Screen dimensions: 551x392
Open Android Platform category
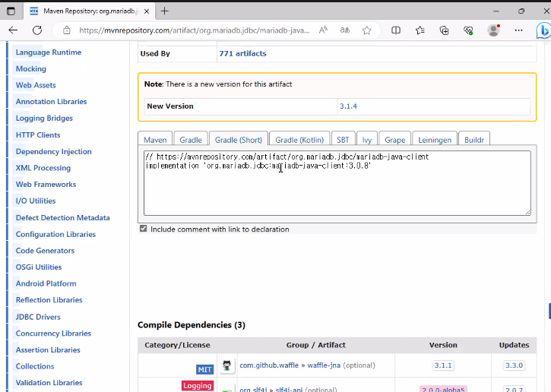(46, 283)
